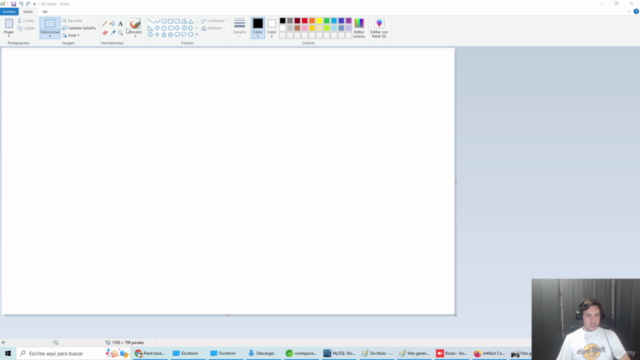The width and height of the screenshot is (640, 360).
Task: Choose the Diamond shape
Action: [157, 28]
